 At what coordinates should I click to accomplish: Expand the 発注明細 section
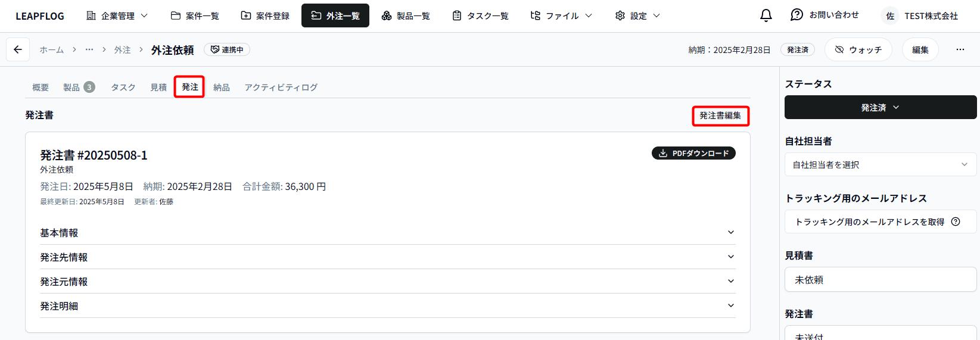388,305
